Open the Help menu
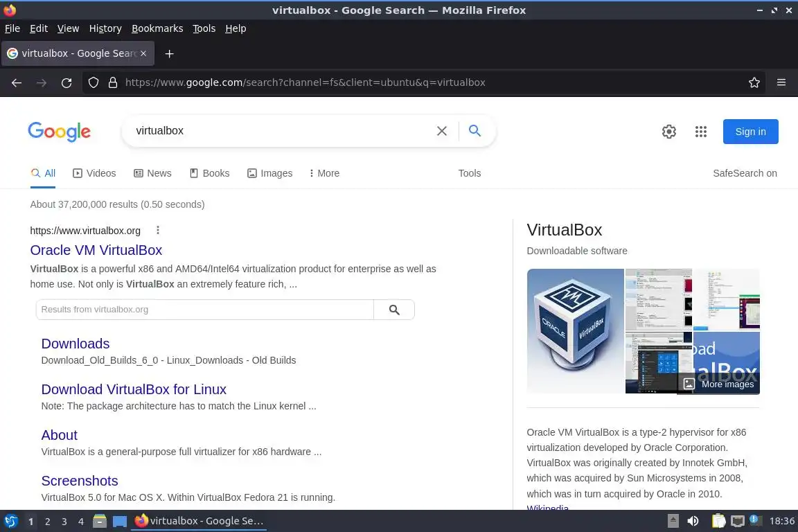Viewport: 798px width, 532px height. [236, 28]
